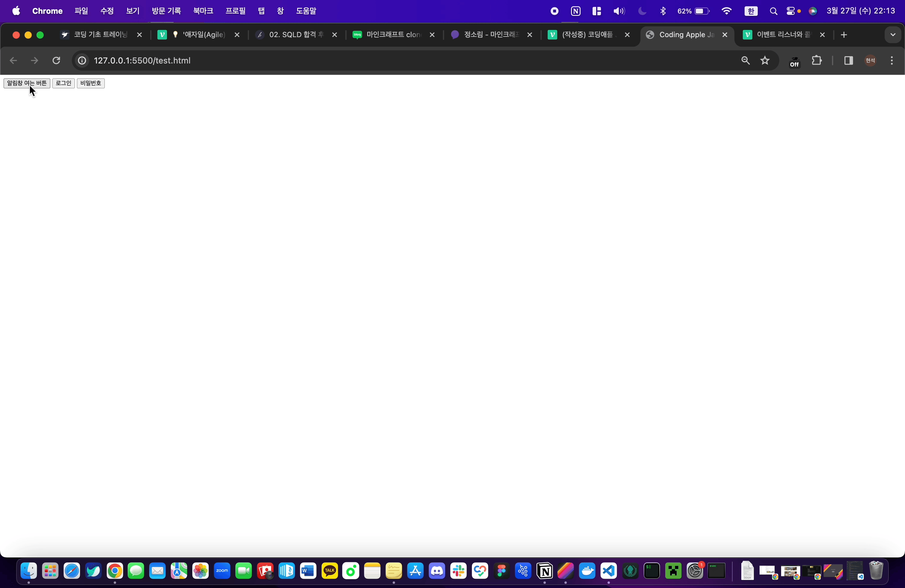Screen dimensions: 905x588
Task: Open the Chrome extensions puzzle icon
Action: 816,60
